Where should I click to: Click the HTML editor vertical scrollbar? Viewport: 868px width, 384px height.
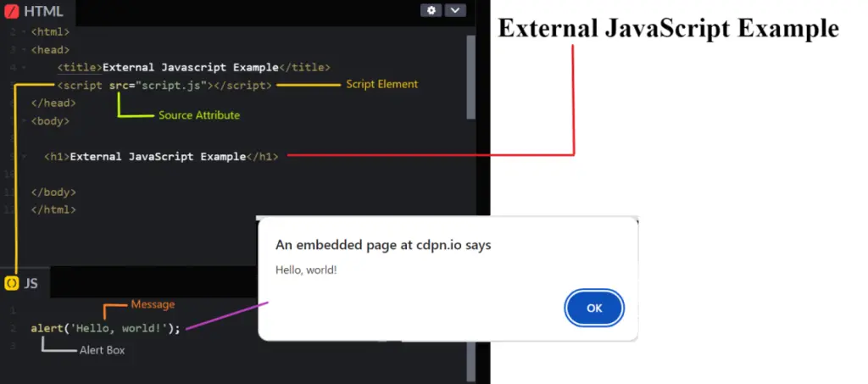[471, 77]
